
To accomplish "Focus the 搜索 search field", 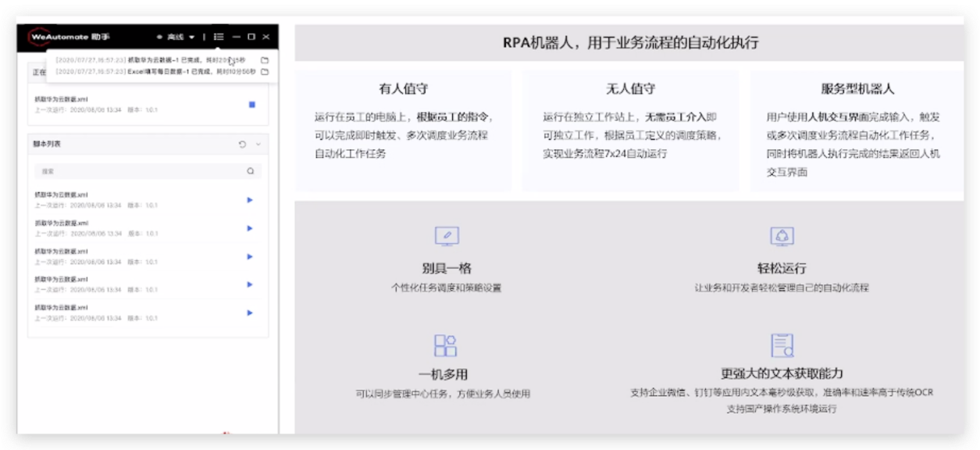I will tap(148, 171).
